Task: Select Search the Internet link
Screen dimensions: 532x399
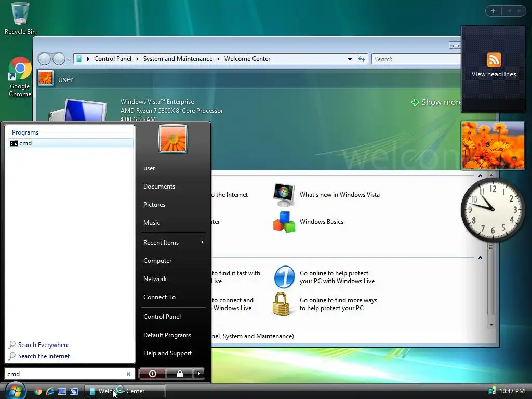Action: click(44, 356)
